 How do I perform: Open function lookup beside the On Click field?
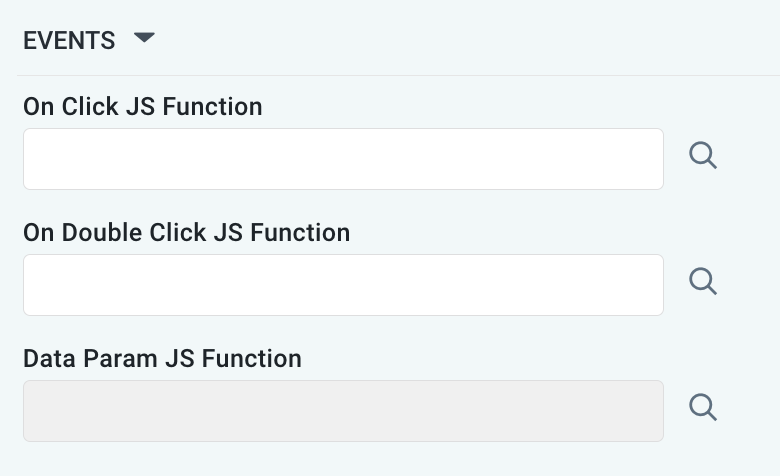coord(703,157)
